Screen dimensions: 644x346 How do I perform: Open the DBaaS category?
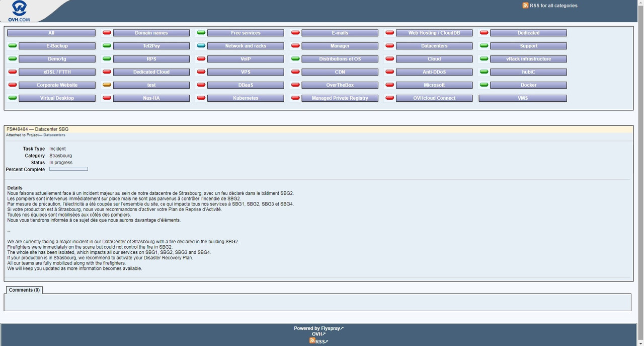[246, 85]
